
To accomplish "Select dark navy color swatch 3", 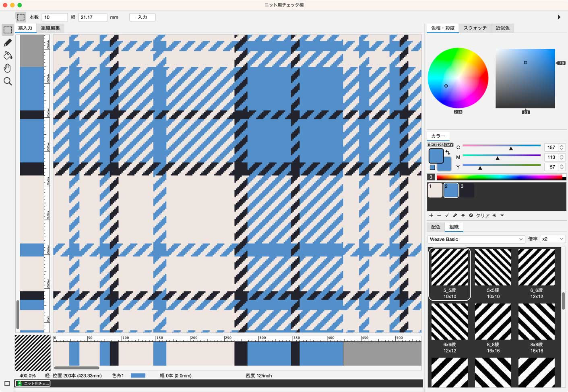I will click(x=467, y=190).
